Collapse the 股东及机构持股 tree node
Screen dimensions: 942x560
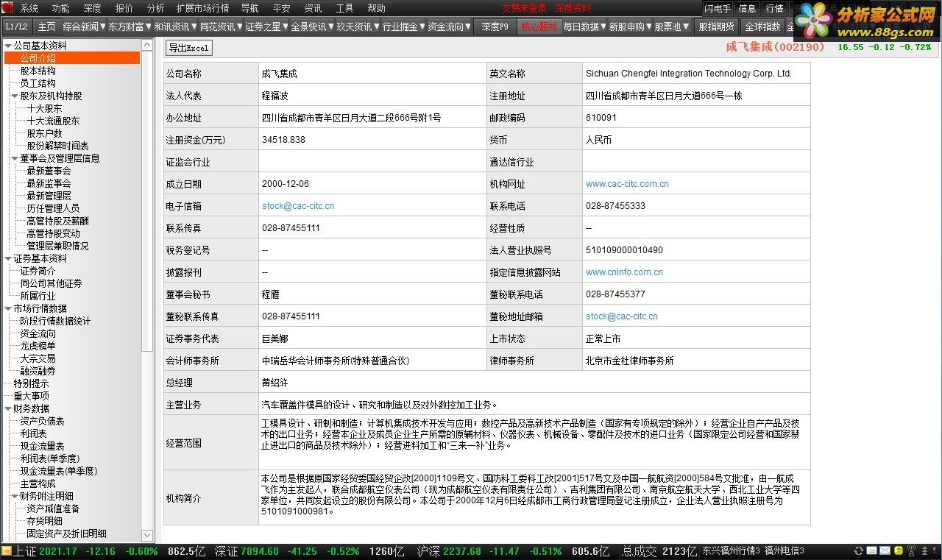pos(15,96)
